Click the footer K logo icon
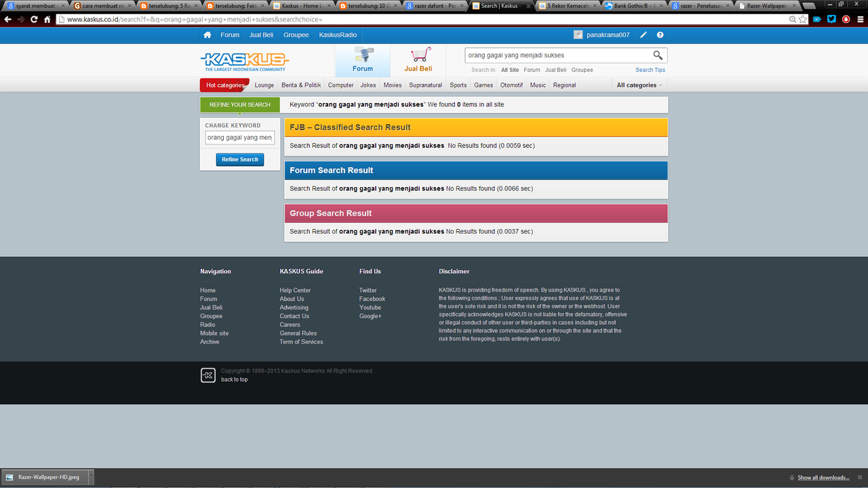The height and width of the screenshot is (488, 868). tap(208, 375)
